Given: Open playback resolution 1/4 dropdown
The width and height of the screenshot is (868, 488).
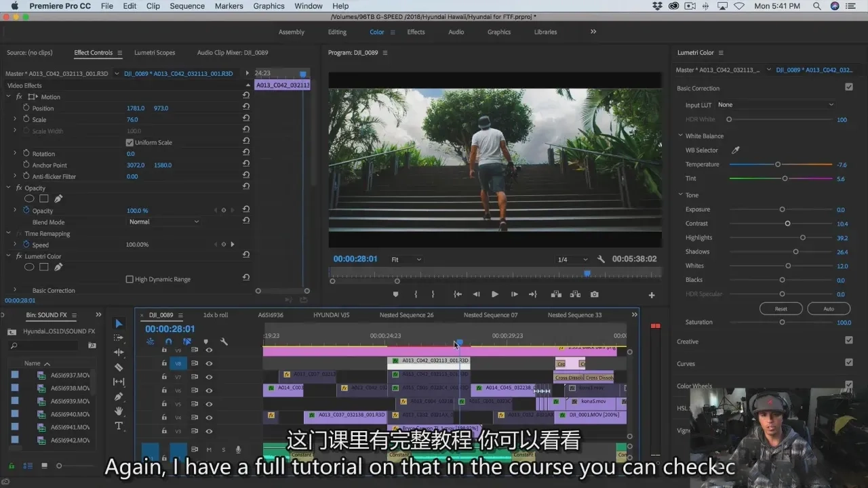Looking at the screenshot, I should point(572,260).
